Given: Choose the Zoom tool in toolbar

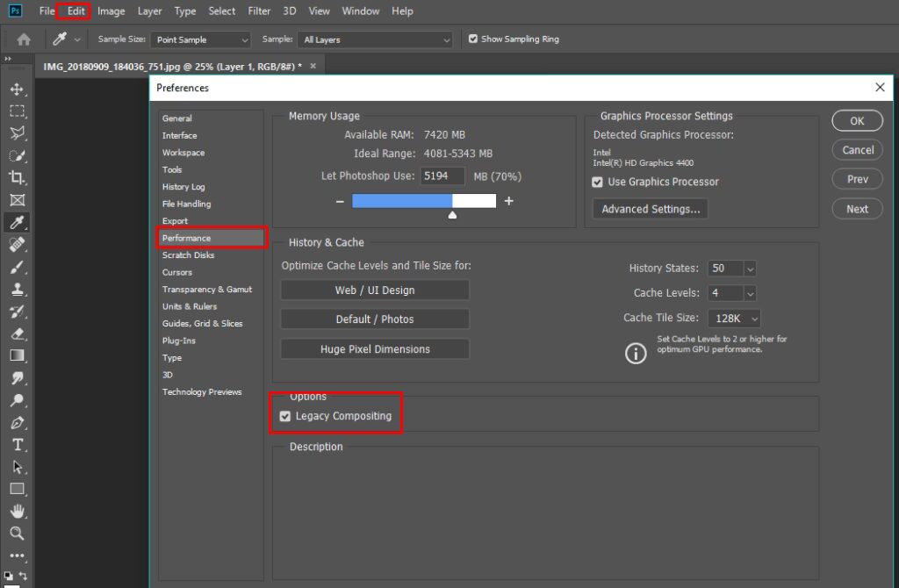Looking at the screenshot, I should 17,533.
